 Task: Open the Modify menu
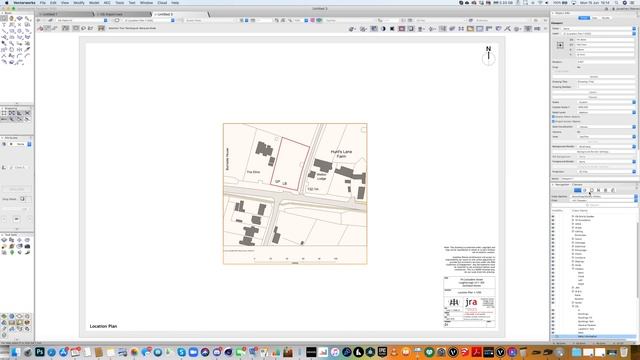pyautogui.click(x=79, y=2)
